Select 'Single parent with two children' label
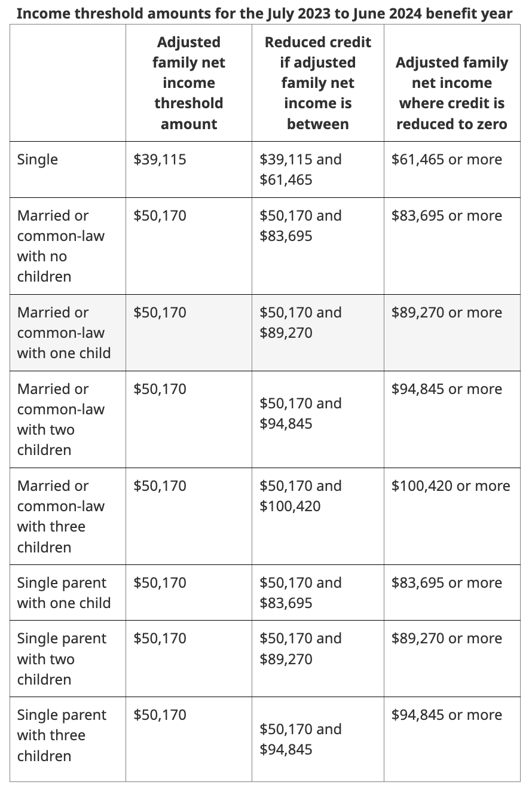 [x=62, y=659]
